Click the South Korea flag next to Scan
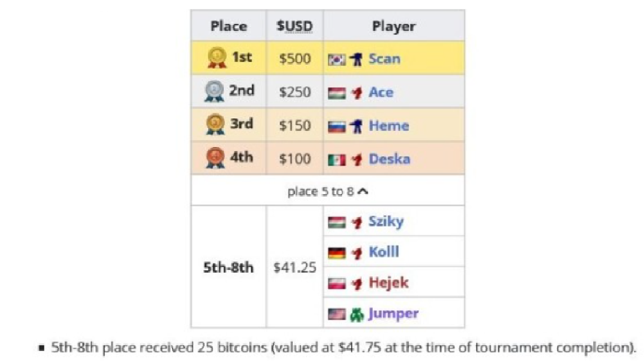This screenshot has height=362, width=644. (x=337, y=59)
